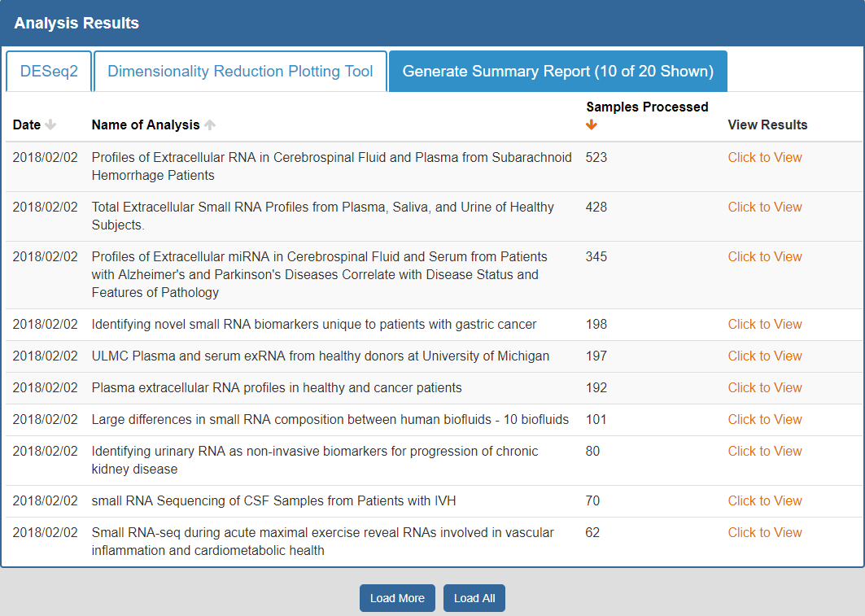Open results for CSF Samples with IVH
Screen dimensions: 865x616
point(764,501)
